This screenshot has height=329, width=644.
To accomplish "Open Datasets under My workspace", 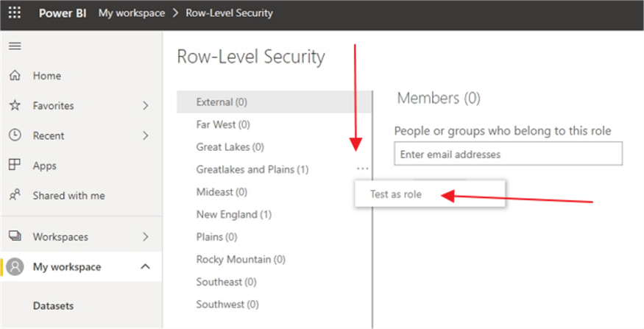I will [x=54, y=305].
